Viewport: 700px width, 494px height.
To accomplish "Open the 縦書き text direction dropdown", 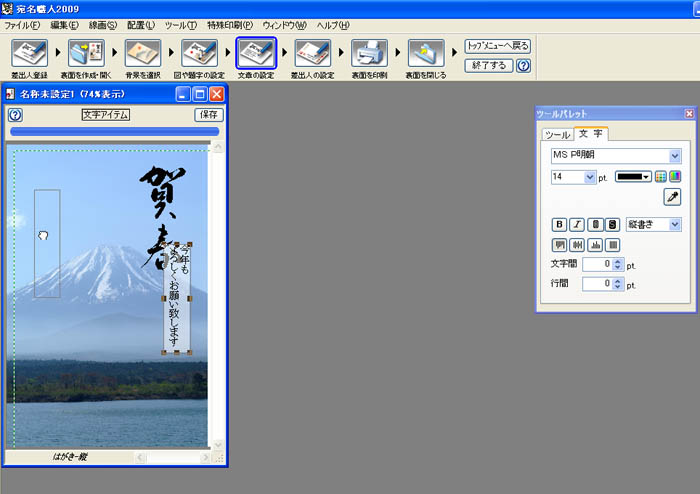I will [x=675, y=225].
